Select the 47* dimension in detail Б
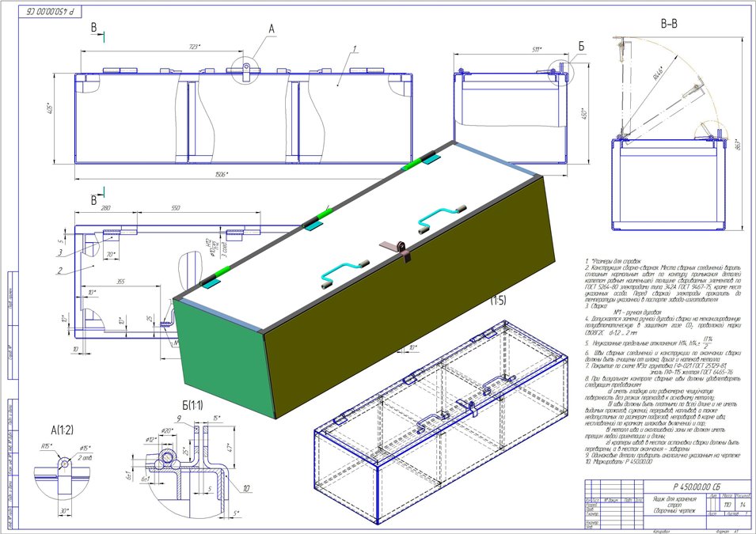Viewport: 756px width, 534px height. (x=230, y=447)
